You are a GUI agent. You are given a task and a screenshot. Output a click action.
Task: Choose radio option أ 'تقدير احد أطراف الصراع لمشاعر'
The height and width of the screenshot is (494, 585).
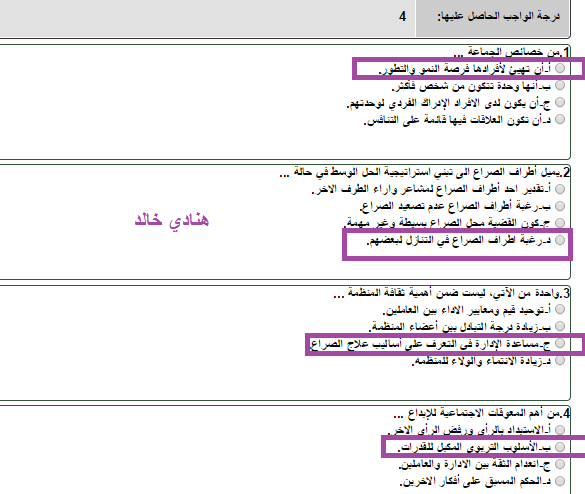pos(560,189)
